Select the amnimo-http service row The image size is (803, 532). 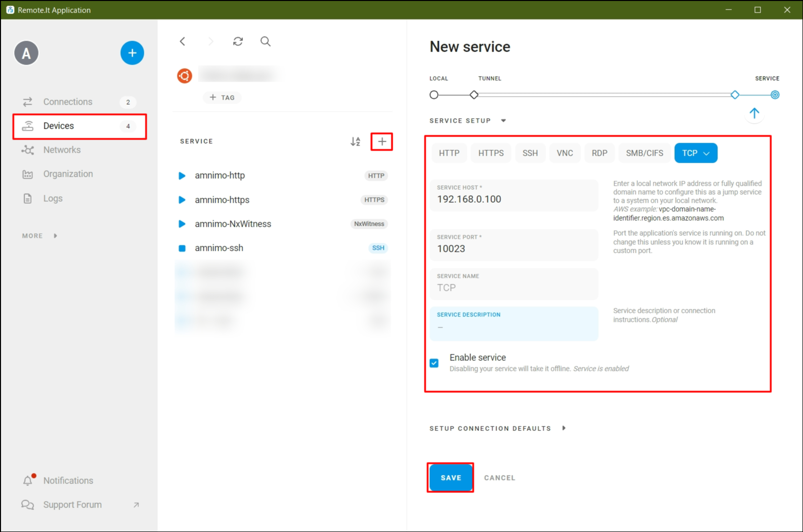[x=283, y=176]
